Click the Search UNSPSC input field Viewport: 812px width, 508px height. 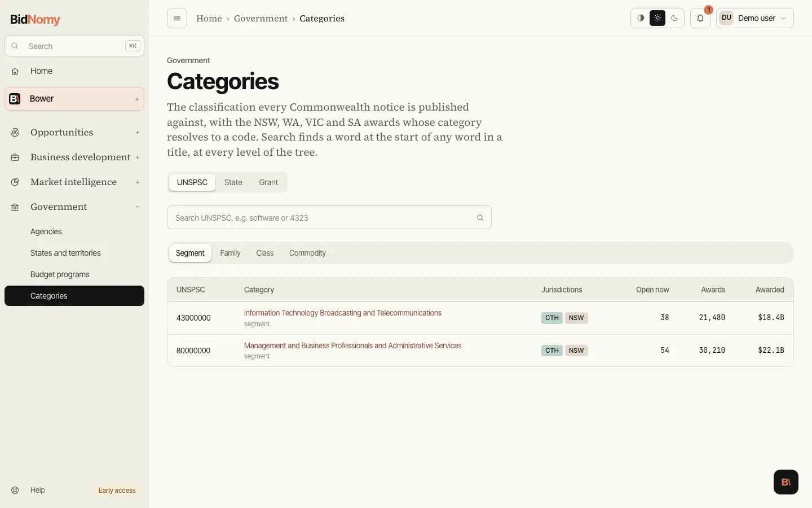[x=329, y=217]
